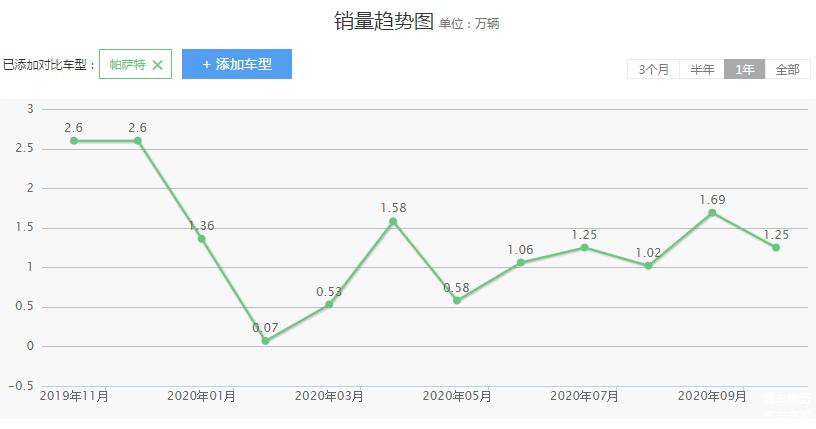Click the 1.02 data point marker
Viewport: 816px width, 429px height.
pos(648,266)
